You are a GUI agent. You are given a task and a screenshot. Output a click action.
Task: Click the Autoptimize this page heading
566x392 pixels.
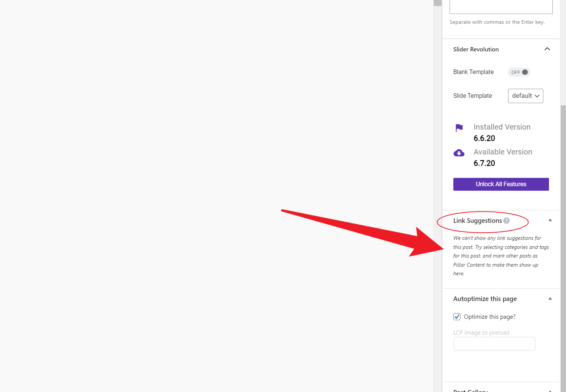(485, 299)
